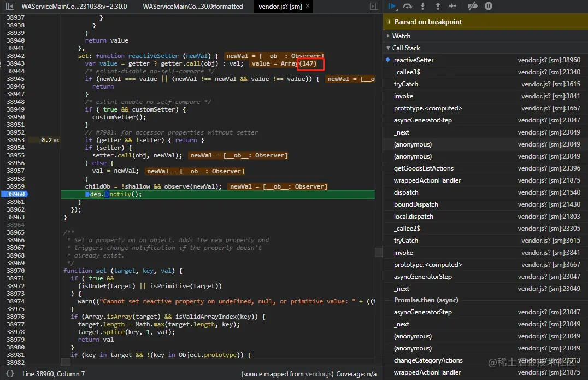Viewport: 588px width, 380px height.
Task: Click the inline breakpoint marker before notify()
Action: pyautogui.click(x=107, y=194)
